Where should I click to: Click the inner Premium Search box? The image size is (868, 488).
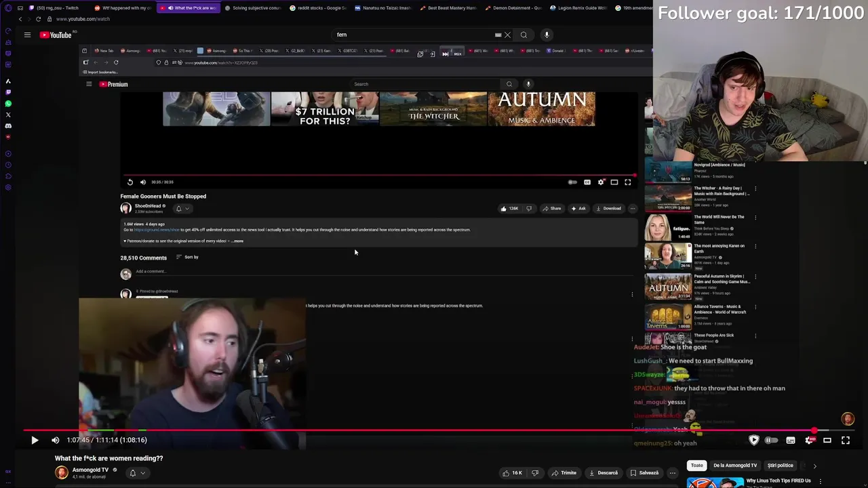click(424, 84)
